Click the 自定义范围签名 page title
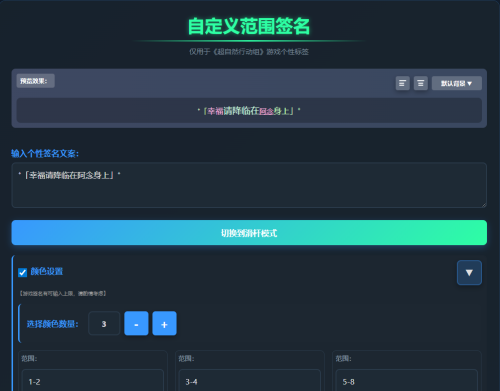Image resolution: width=500 pixels, height=391 pixels. [x=249, y=26]
